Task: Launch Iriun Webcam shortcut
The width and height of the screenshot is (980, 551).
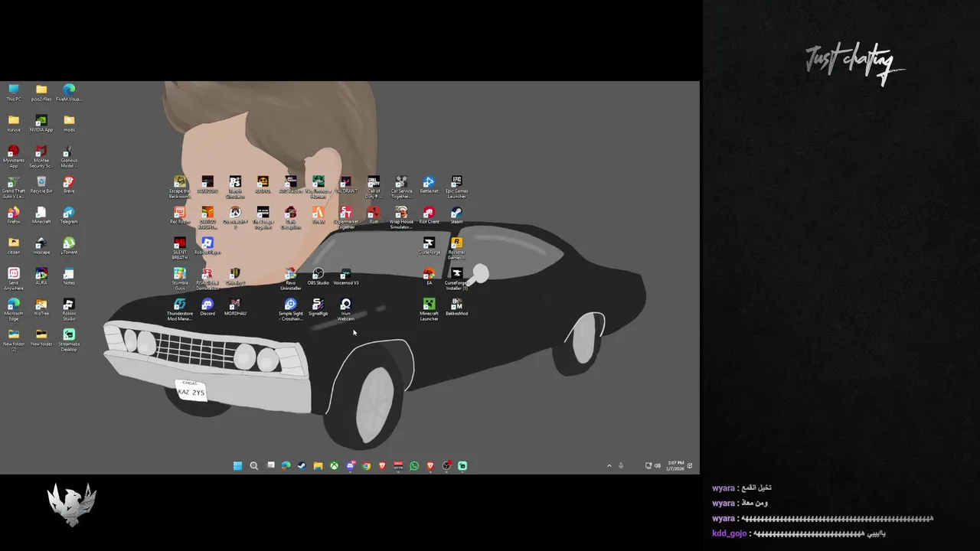Action: pyautogui.click(x=346, y=310)
